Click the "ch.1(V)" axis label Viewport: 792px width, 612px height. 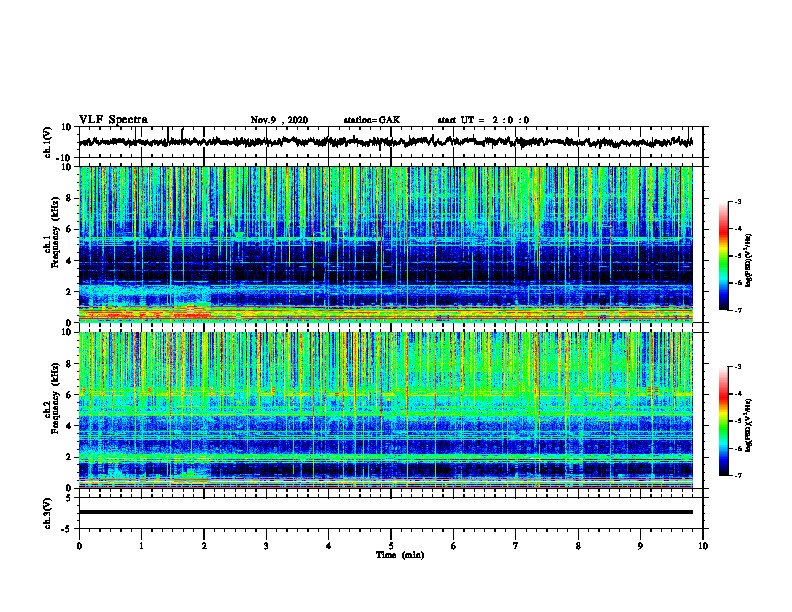(x=47, y=142)
